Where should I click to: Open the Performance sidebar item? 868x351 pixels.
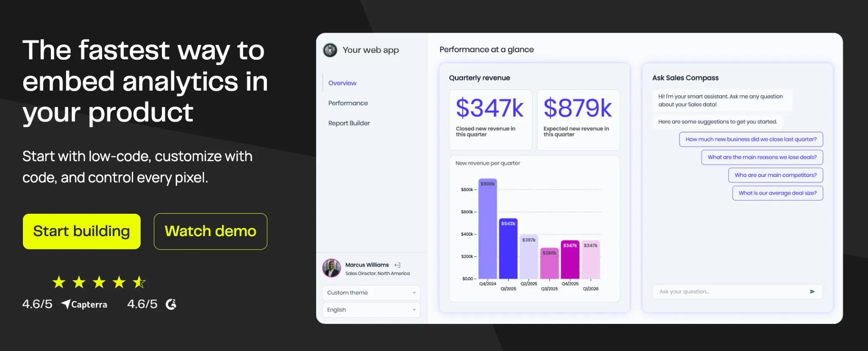pyautogui.click(x=348, y=103)
